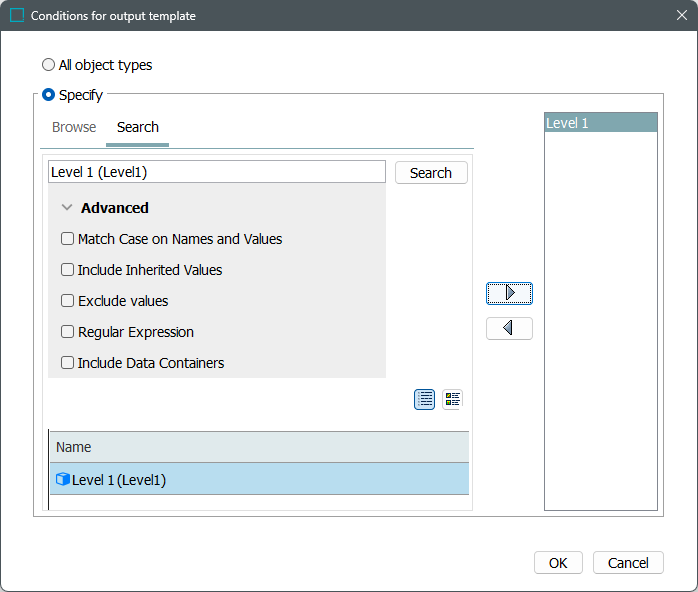Click the search text input field
This screenshot has width=698, height=592.
tap(216, 172)
